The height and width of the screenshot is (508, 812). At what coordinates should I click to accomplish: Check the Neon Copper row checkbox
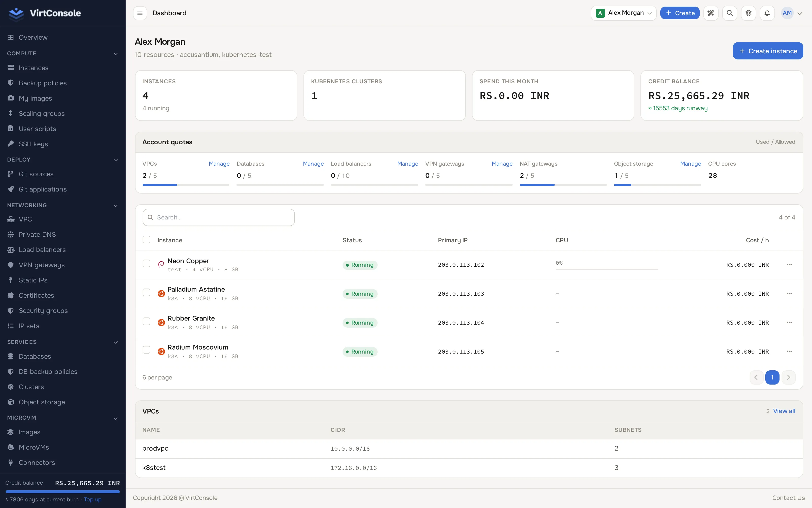(146, 263)
